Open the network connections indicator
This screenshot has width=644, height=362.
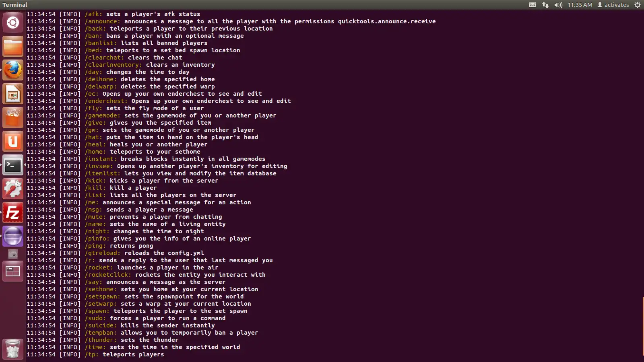coord(545,5)
